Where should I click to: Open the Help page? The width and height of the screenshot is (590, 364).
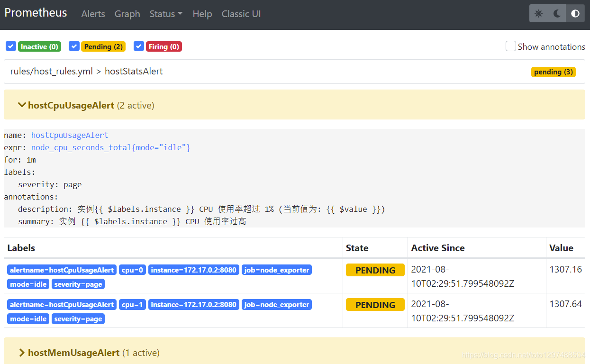(202, 14)
